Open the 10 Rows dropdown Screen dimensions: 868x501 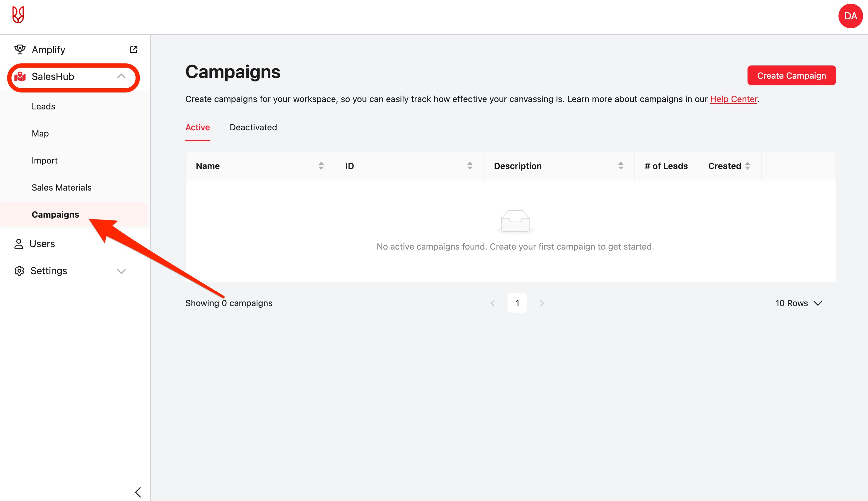click(798, 303)
